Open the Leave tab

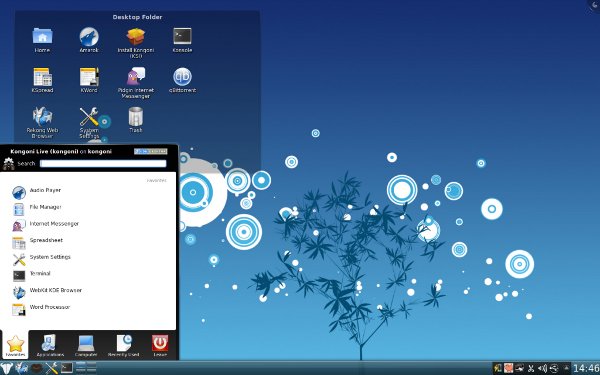click(160, 346)
